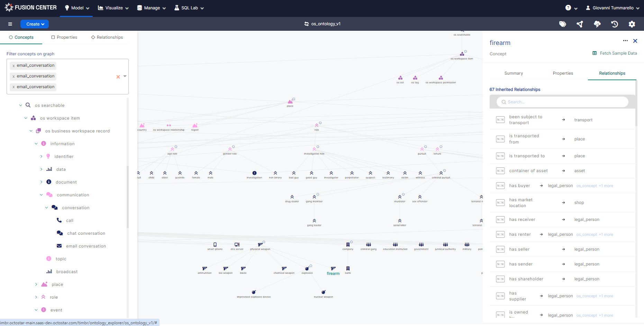
Task: Expand the place tree node
Action: (x=36, y=285)
